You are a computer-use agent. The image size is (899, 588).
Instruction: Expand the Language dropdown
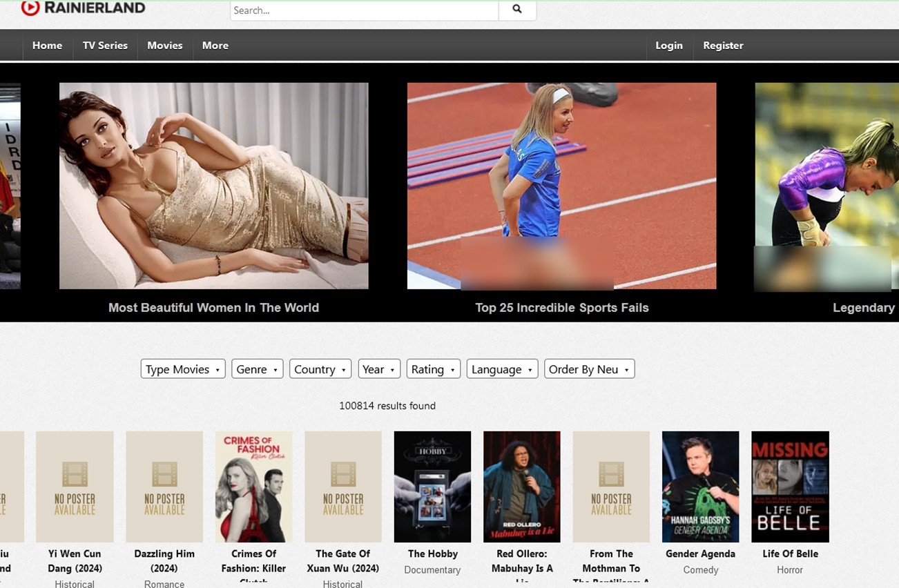click(x=502, y=369)
